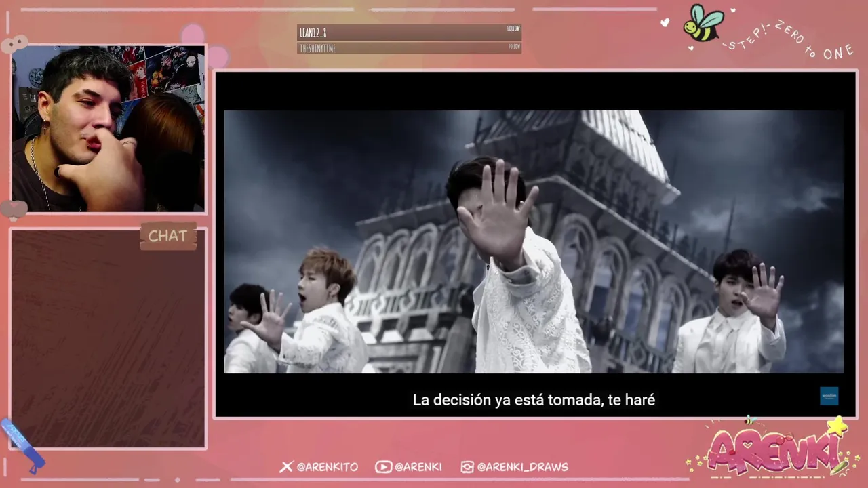Screen dimensions: 868x488
Task: Open the @ARENKI YouTube handle
Action: (x=418, y=467)
